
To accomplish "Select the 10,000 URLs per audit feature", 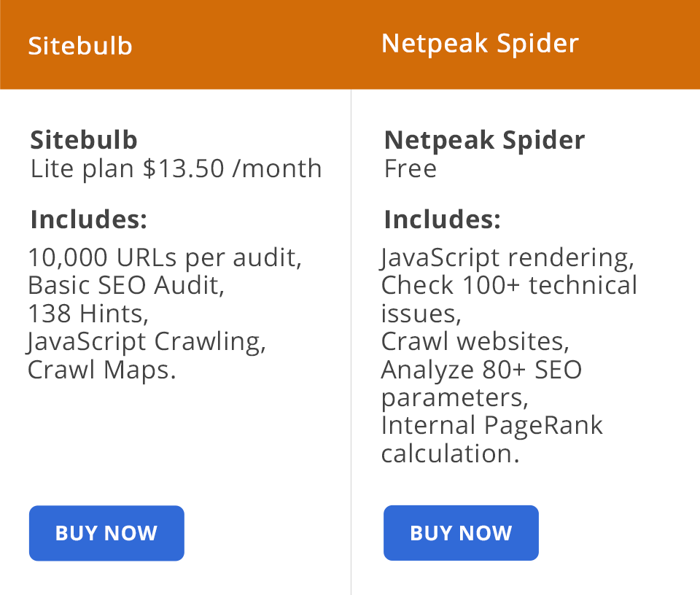I will 165,257.
